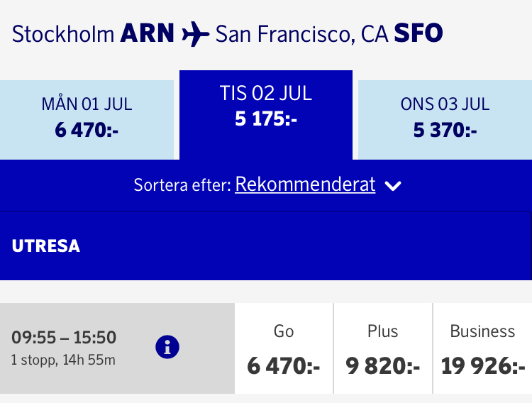The height and width of the screenshot is (403, 532).
Task: Click the San Francisco, CA destination name
Action: tap(301, 33)
